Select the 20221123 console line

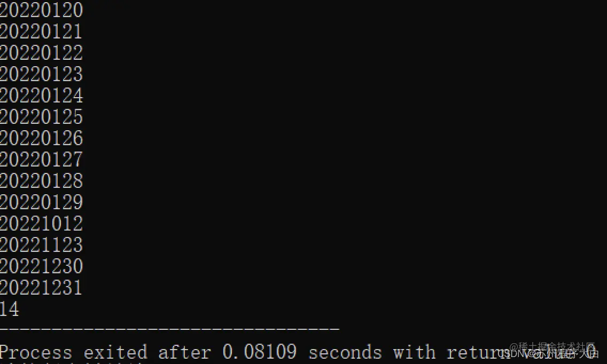point(41,245)
